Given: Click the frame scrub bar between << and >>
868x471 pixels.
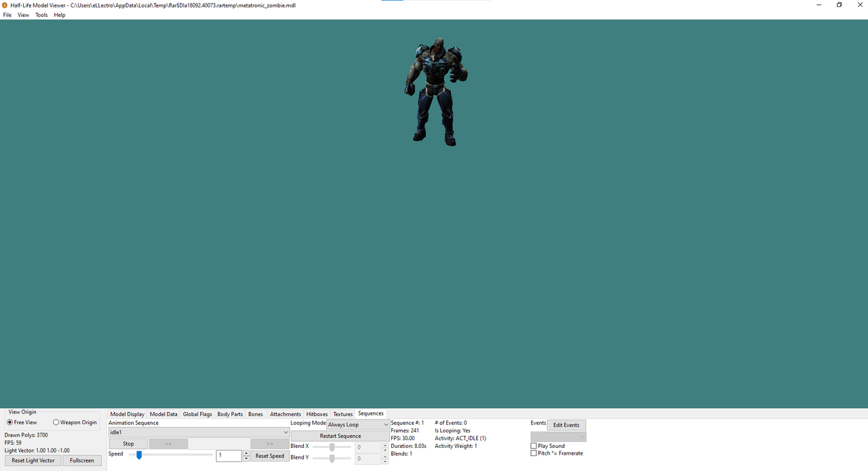Looking at the screenshot, I should (219, 444).
